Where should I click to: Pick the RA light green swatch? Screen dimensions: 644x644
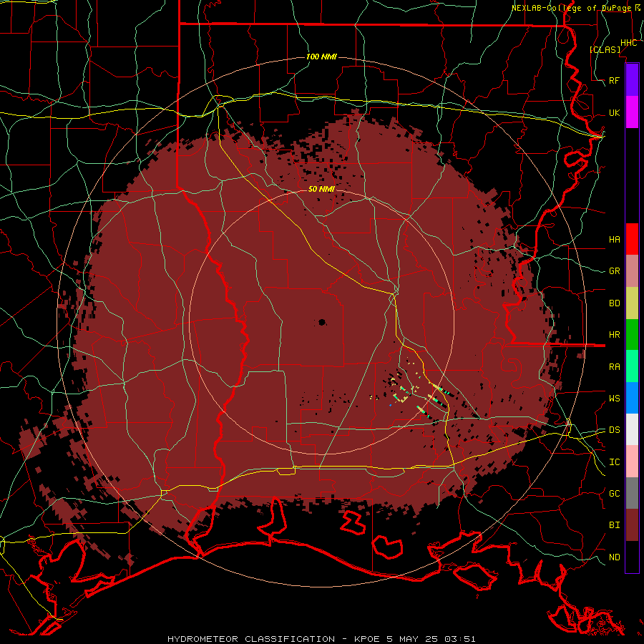[632, 366]
